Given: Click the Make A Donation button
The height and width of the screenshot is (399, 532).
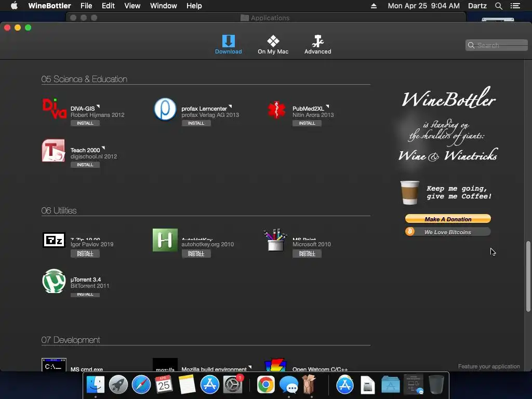Looking at the screenshot, I should pyautogui.click(x=448, y=219).
